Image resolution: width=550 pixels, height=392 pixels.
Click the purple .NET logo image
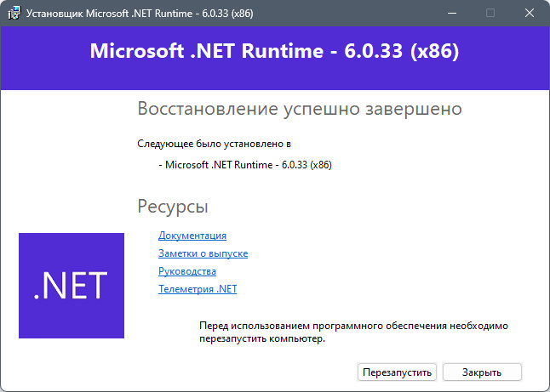click(72, 286)
